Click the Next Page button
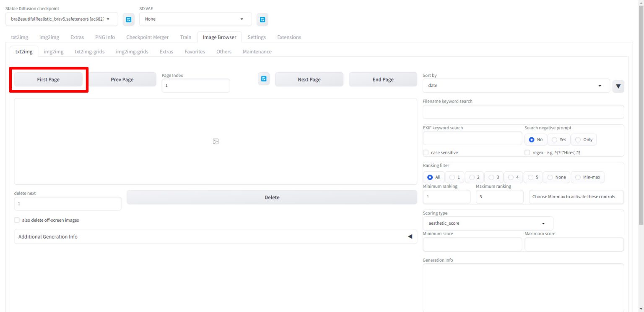This screenshot has height=312, width=644. [309, 79]
